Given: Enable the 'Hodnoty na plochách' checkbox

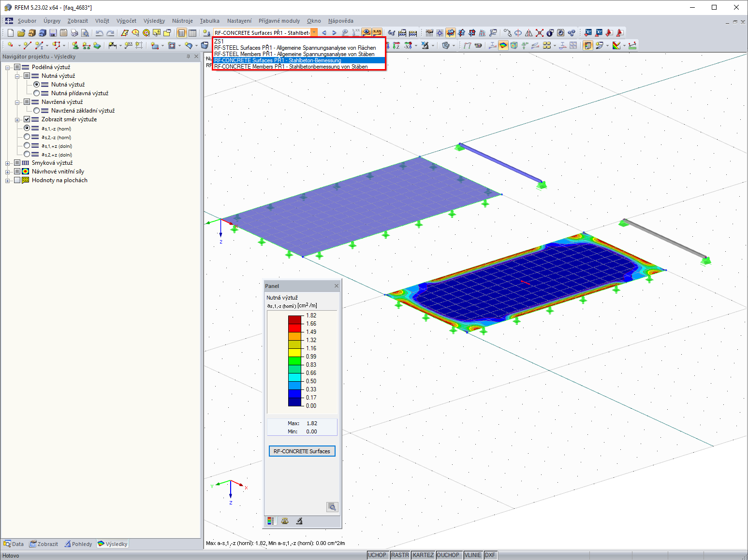Looking at the screenshot, I should click(x=17, y=180).
